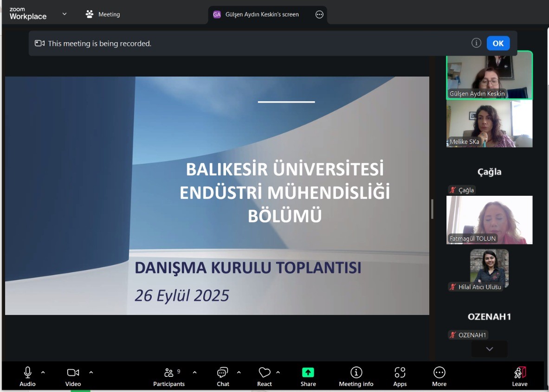Click the recording camera icon in banner
This screenshot has width=549, height=392.
pos(39,44)
